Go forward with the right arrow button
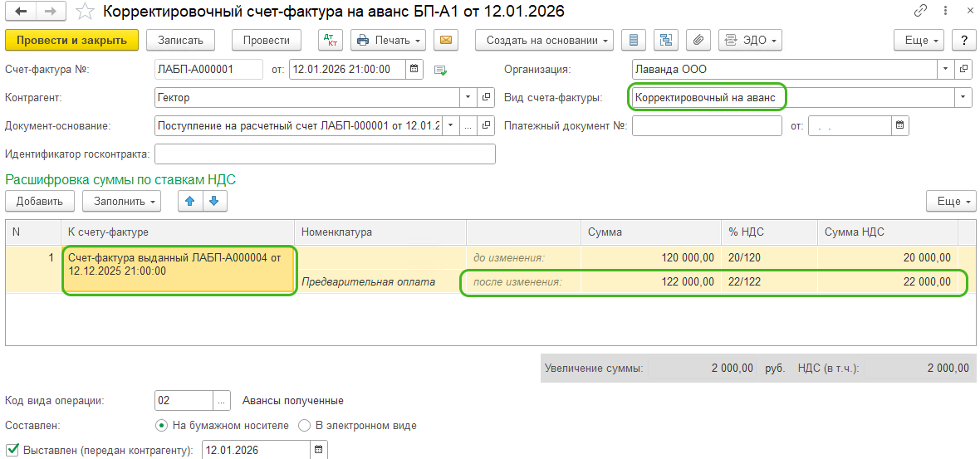The height and width of the screenshot is (459, 980). [x=50, y=12]
